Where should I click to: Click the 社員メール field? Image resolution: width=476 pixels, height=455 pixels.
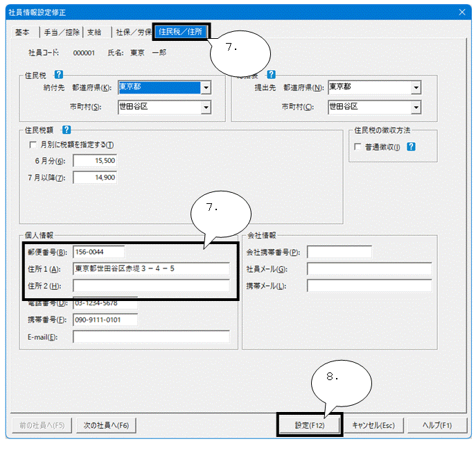[369, 268]
